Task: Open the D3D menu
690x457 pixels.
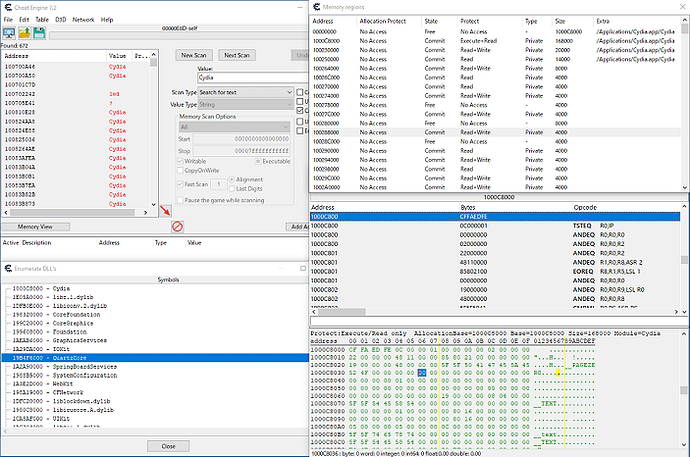Action: (x=61, y=20)
